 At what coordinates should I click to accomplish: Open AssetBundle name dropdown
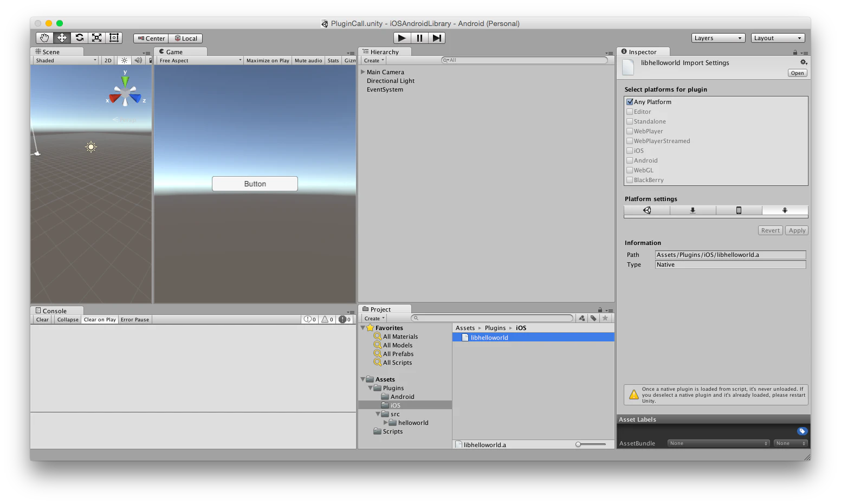pos(719,443)
